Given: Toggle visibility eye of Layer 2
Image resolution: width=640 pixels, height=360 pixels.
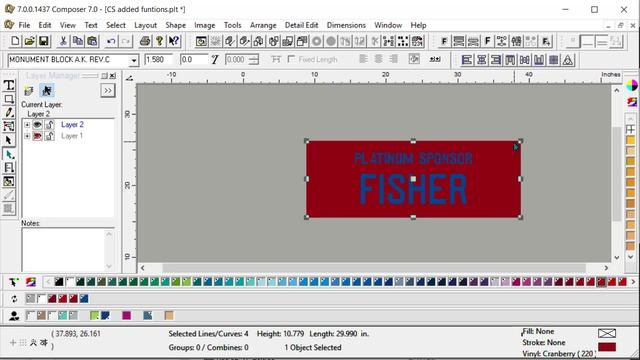Looking at the screenshot, I should (37, 124).
